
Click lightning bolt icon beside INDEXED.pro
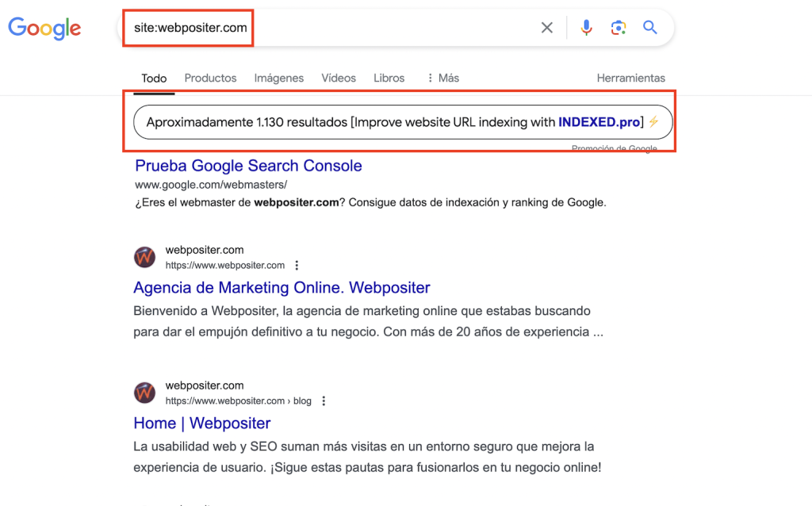[653, 122]
